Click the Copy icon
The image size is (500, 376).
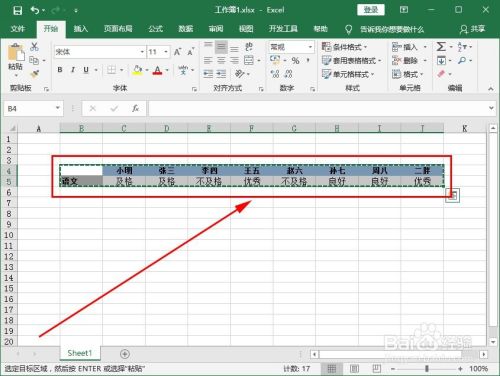point(34,60)
